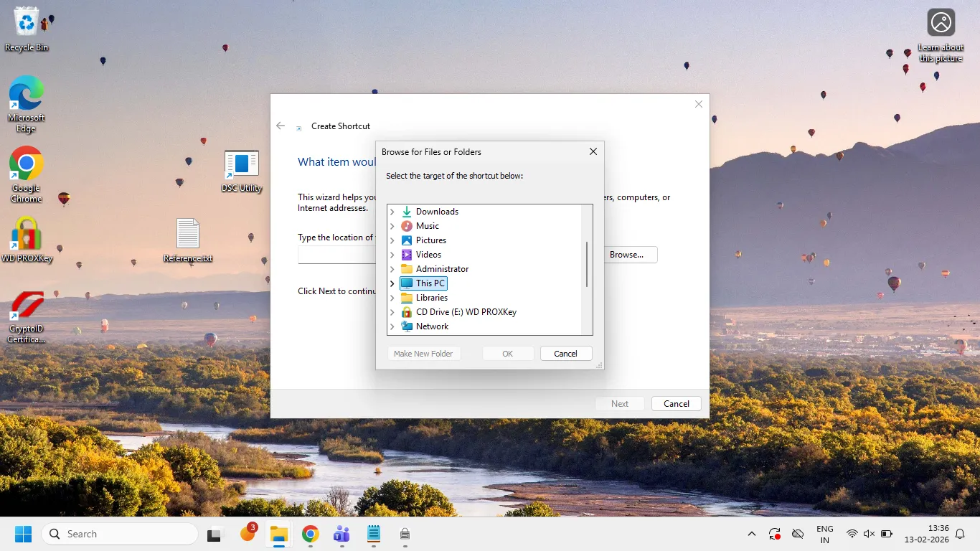Close the Browse for Files or Folders dialog
980x551 pixels.
pos(593,152)
